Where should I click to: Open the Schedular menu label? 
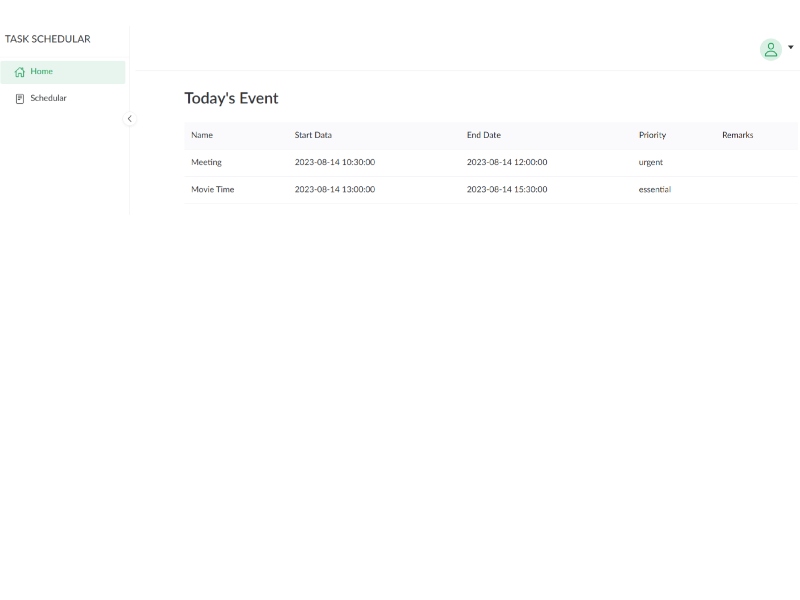48,98
